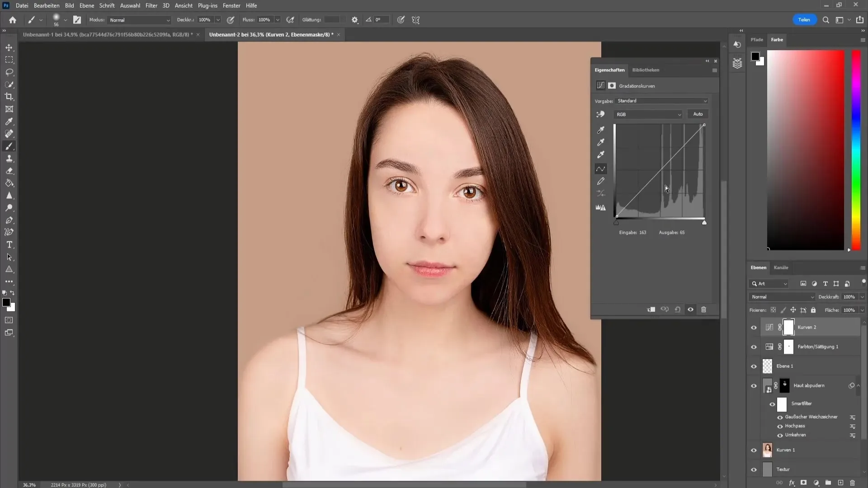
Task: Click the hue spectrum slider in Farbe panel
Action: (856, 150)
